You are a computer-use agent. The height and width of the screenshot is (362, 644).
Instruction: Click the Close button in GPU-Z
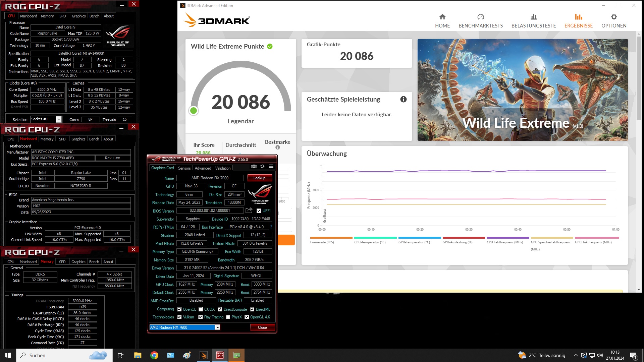(262, 327)
